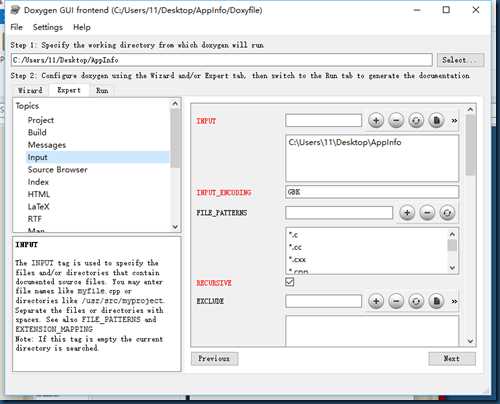
Task: Click EXCLUDE row file browse button
Action: (436, 301)
